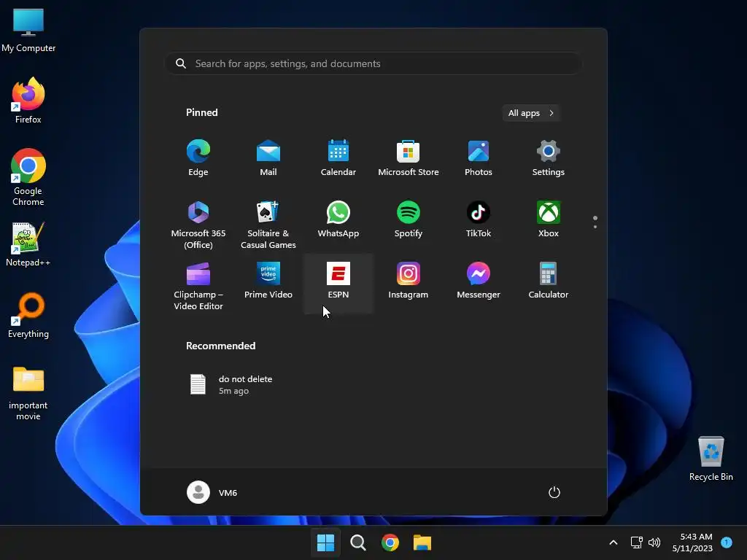
Task: Launch the Photos app
Action: coord(479,158)
